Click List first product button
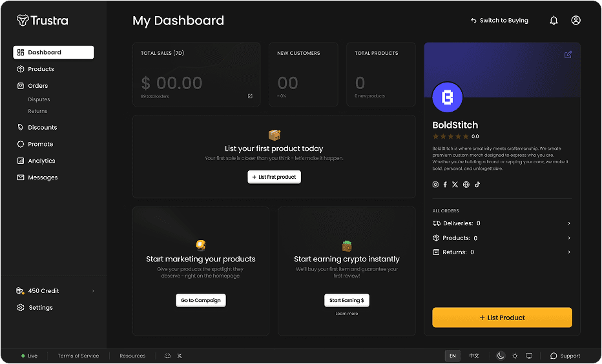Viewport: 602px width, 364px height. click(274, 177)
